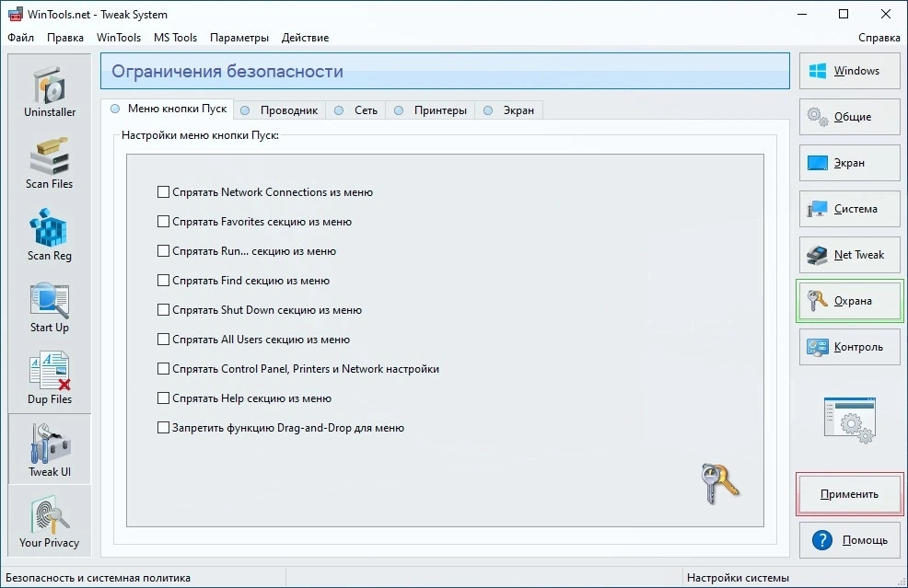Switch to the Сеть tab
Screen dimensions: 908x588
(356, 110)
